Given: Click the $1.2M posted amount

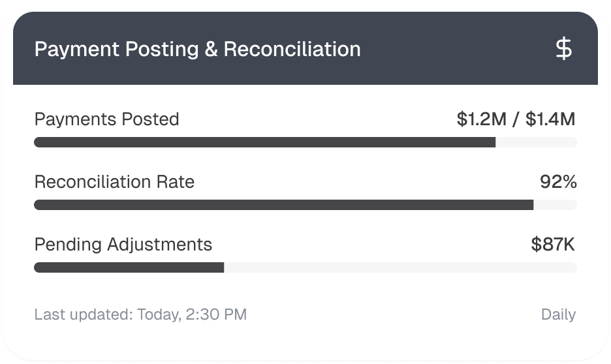Looking at the screenshot, I should pyautogui.click(x=482, y=119).
